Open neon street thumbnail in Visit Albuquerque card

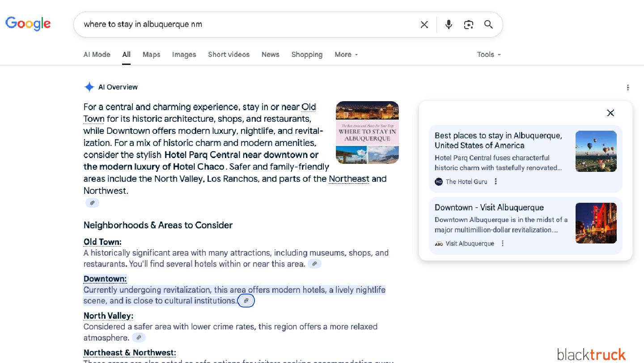click(x=596, y=223)
